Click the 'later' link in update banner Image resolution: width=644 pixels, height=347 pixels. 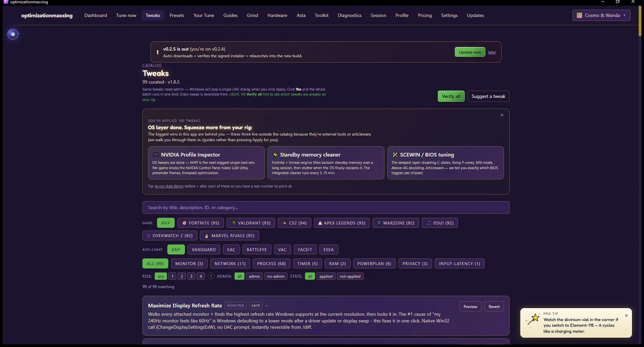coord(492,52)
